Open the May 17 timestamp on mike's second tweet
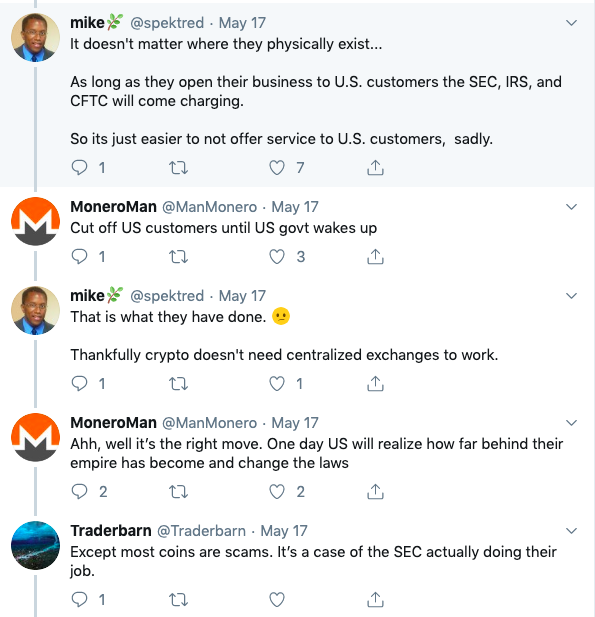The height and width of the screenshot is (617, 595). (242, 296)
